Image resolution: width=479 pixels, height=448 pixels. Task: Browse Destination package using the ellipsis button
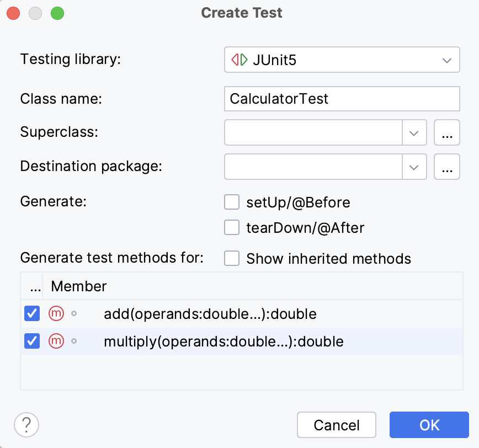[x=447, y=167]
